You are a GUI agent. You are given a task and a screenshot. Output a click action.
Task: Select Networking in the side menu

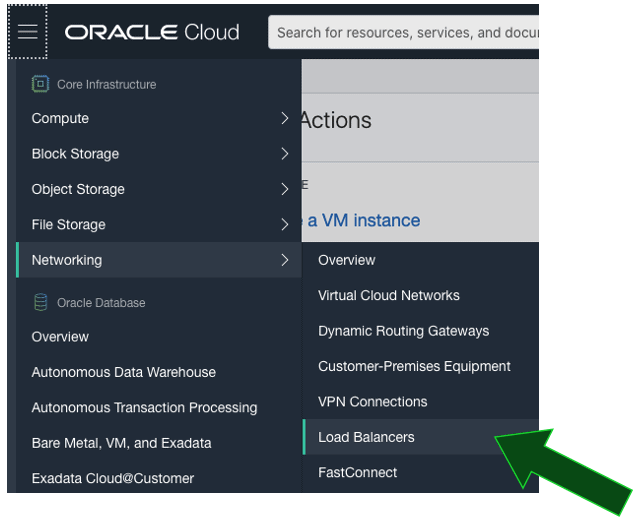67,260
